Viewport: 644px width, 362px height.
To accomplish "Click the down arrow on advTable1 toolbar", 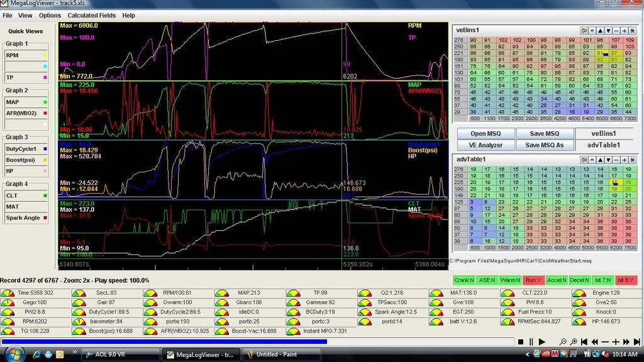I will coord(608,160).
